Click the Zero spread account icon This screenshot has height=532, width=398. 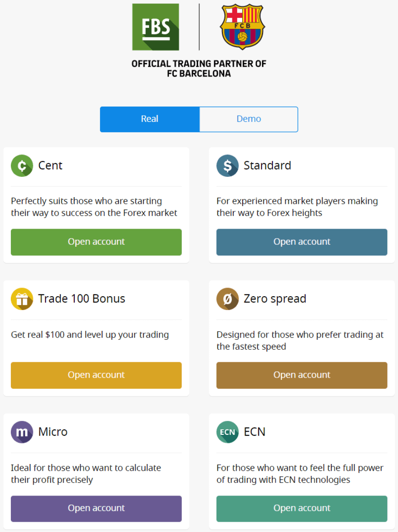pyautogui.click(x=227, y=299)
